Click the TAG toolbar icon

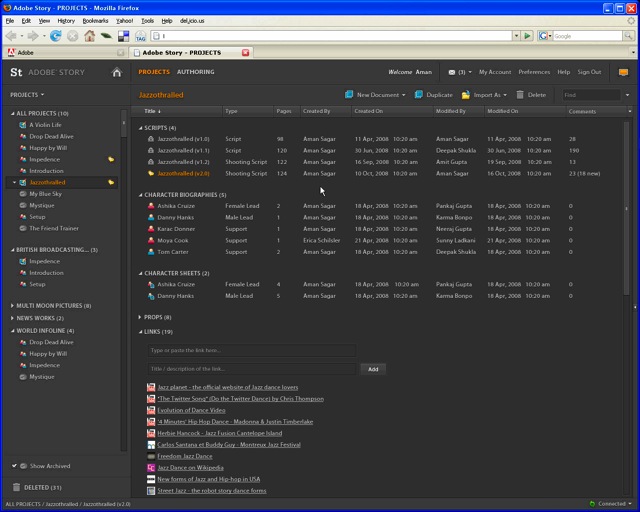[x=140, y=36]
